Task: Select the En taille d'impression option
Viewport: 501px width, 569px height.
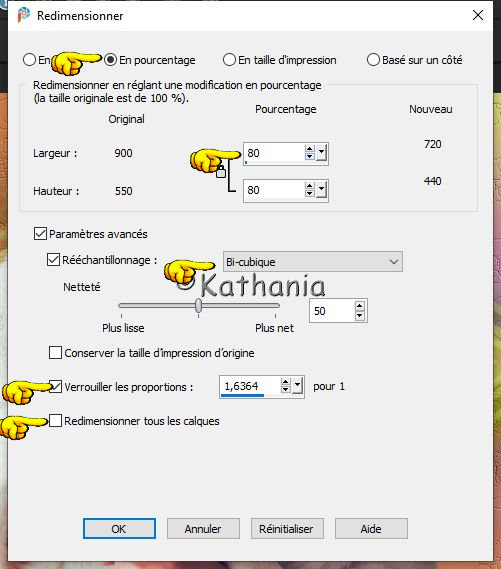Action: coord(229,60)
